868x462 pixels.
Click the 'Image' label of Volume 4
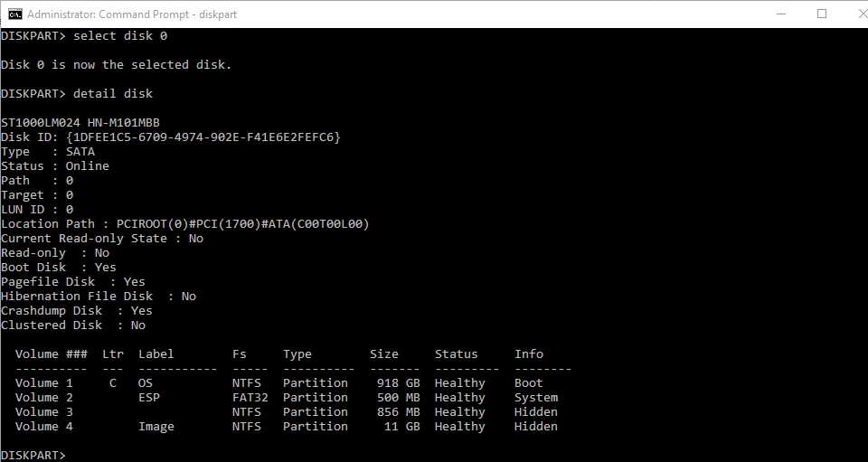[x=156, y=427]
